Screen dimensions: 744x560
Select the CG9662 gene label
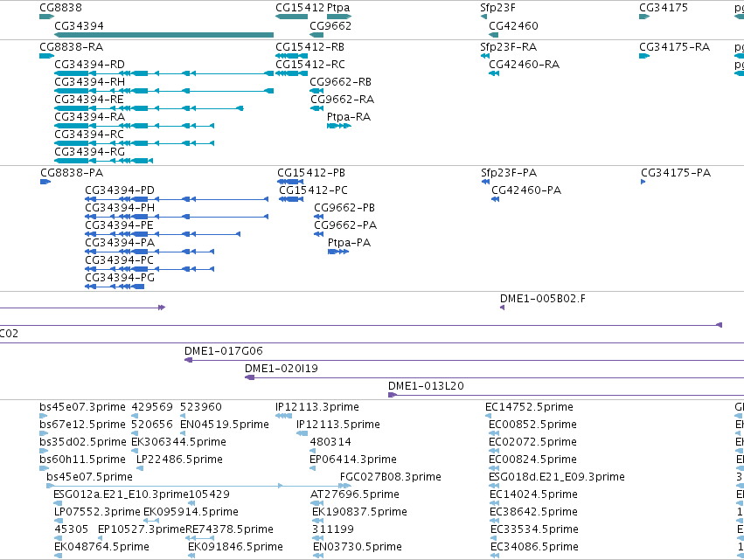tap(330, 25)
